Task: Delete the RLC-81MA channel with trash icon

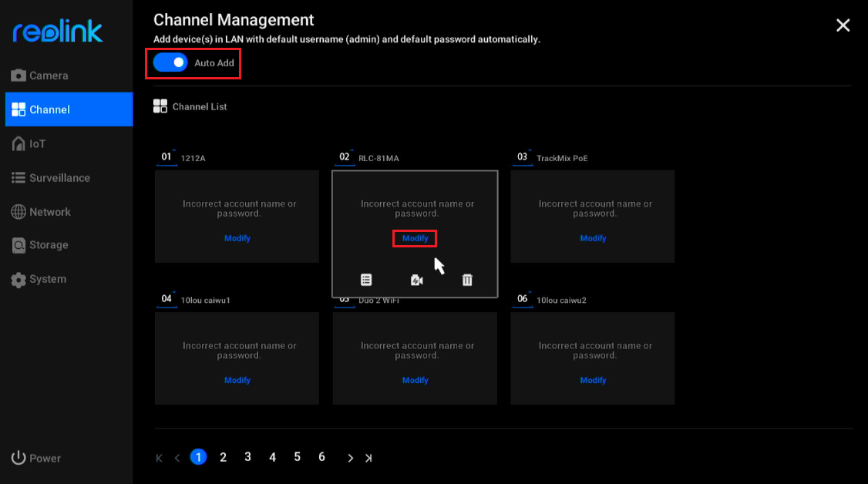Action: [x=467, y=280]
